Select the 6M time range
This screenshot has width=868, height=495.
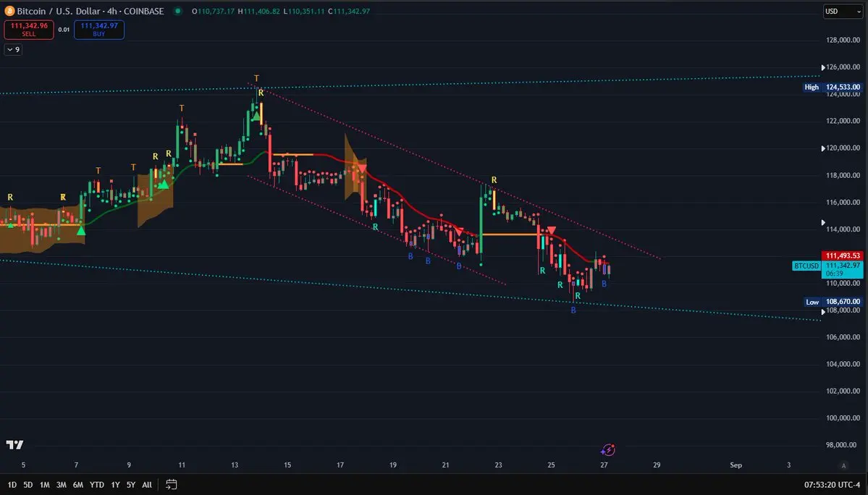tap(78, 484)
